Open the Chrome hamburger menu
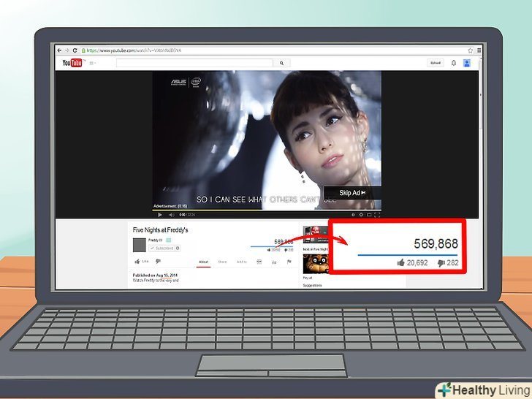Image resolution: width=532 pixels, height=399 pixels. click(479, 50)
